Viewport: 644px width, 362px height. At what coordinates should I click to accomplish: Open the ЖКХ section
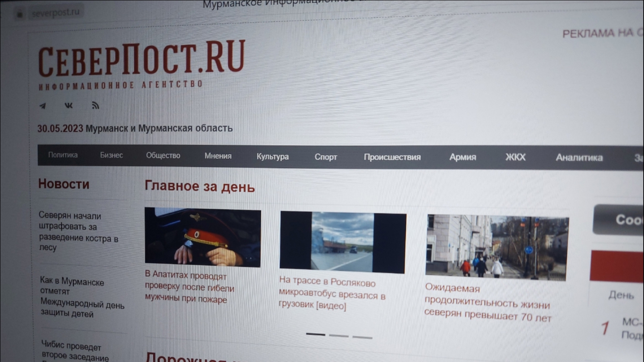(x=515, y=157)
